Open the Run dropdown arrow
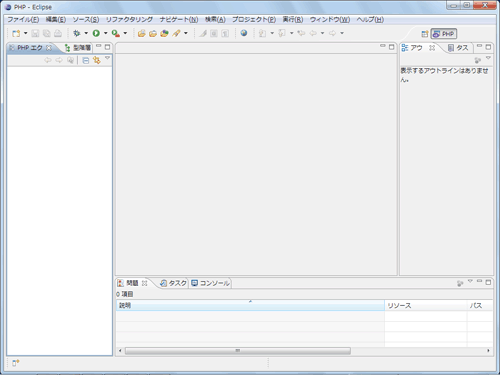This screenshot has height=375, width=500. [106, 33]
